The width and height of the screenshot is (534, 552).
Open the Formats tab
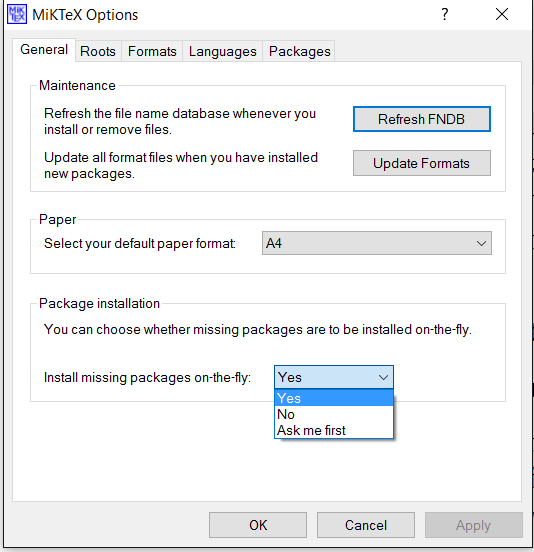point(152,51)
